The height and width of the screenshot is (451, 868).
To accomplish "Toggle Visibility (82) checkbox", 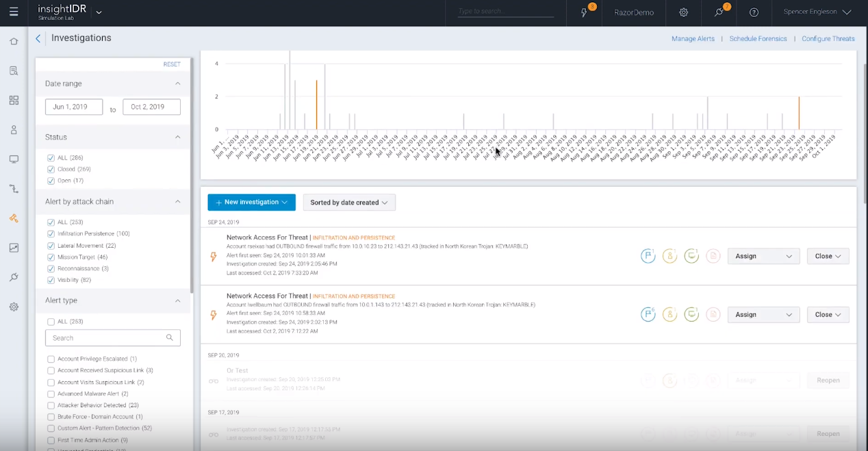I will click(x=51, y=280).
